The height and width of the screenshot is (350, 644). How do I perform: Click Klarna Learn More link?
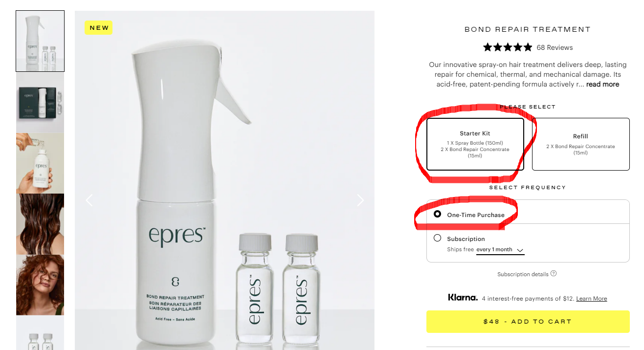click(592, 299)
